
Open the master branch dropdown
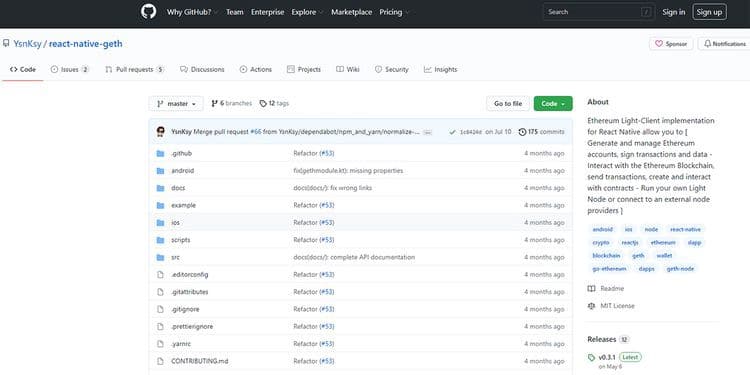tap(176, 103)
